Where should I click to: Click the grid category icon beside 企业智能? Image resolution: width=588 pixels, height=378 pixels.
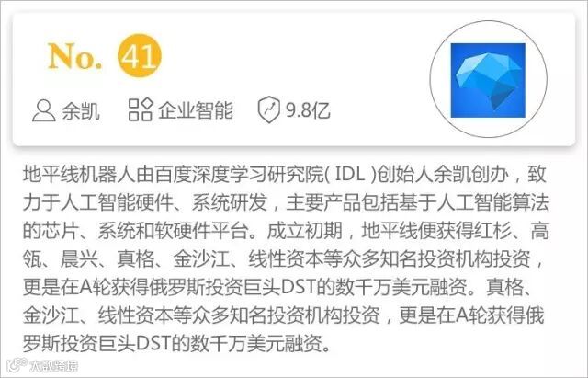(x=141, y=109)
